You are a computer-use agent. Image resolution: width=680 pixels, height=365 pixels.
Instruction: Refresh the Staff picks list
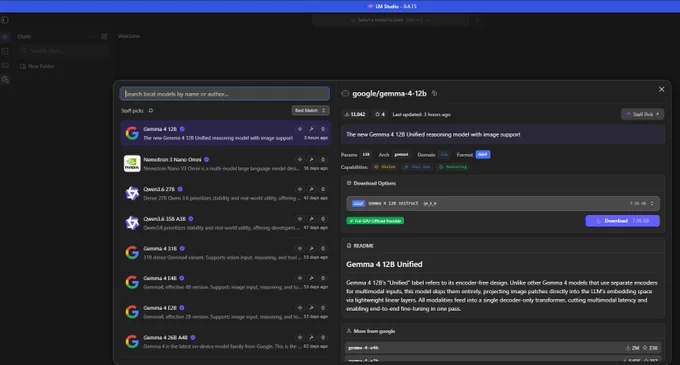point(151,111)
